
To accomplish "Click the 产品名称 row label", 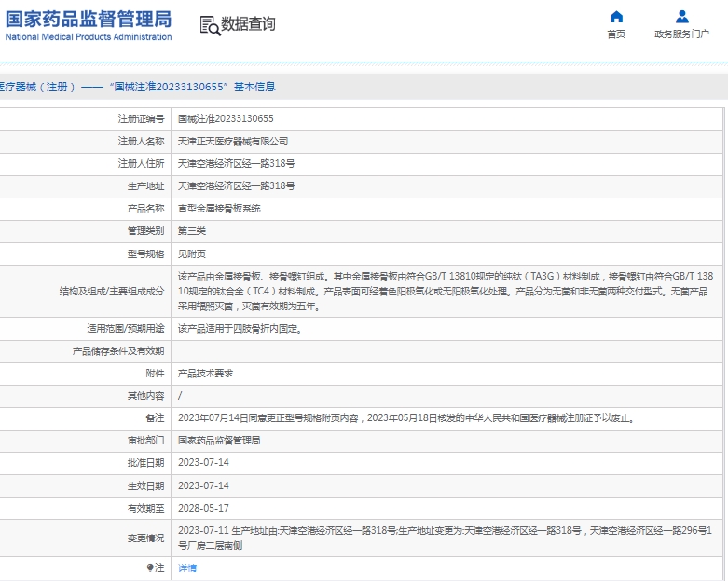I will (145, 209).
